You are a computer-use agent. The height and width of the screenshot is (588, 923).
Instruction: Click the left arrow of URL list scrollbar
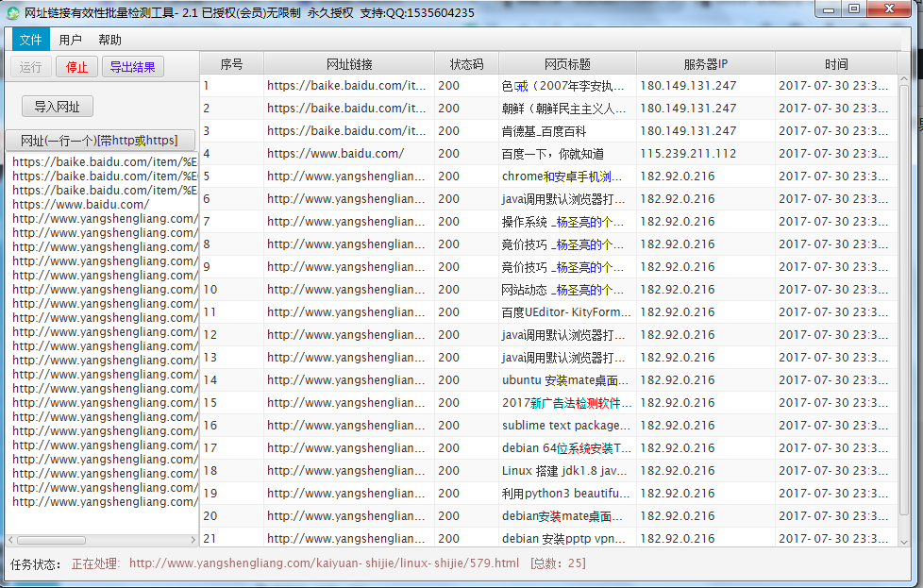(11, 540)
